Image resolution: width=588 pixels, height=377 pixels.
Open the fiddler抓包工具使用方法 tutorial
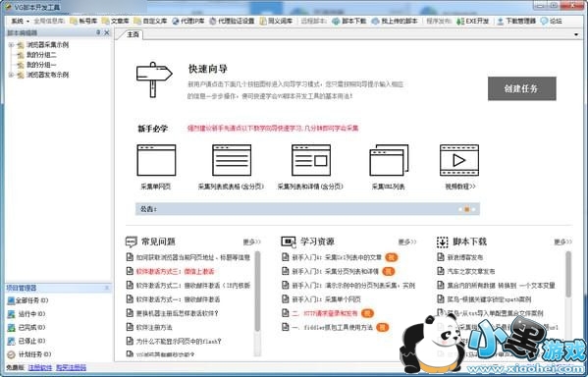click(332, 328)
